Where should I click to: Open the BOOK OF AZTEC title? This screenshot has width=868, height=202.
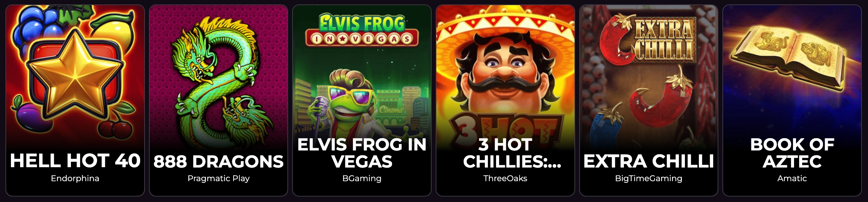click(792, 153)
